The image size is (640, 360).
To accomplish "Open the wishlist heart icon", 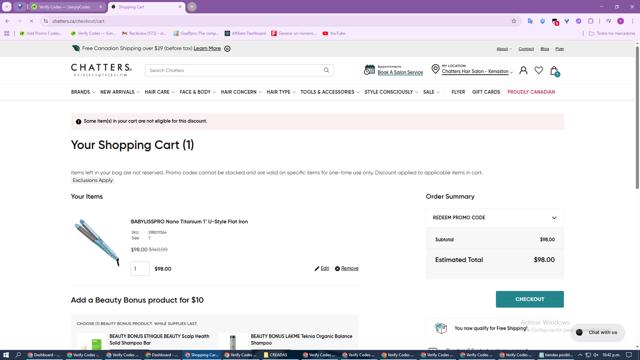I will [x=539, y=70].
